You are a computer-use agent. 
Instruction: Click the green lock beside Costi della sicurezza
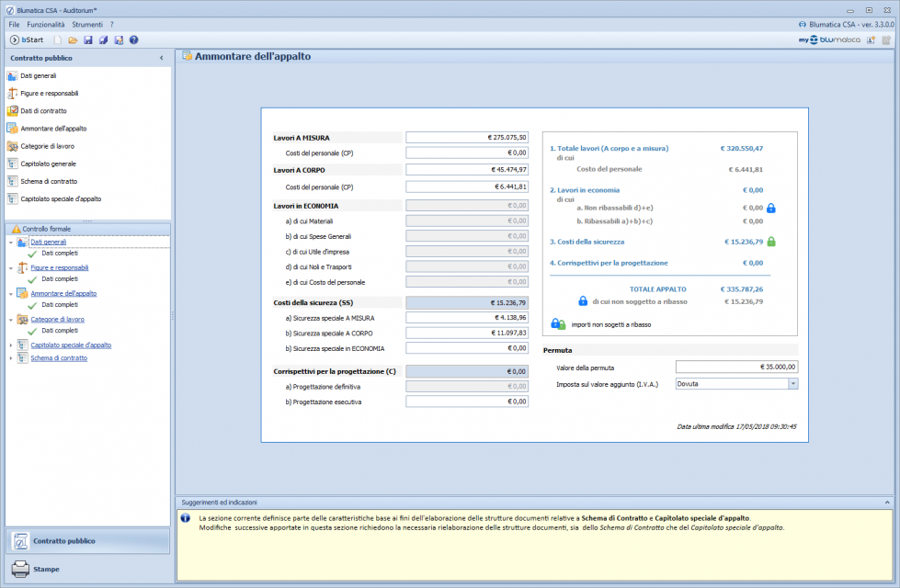click(x=771, y=242)
